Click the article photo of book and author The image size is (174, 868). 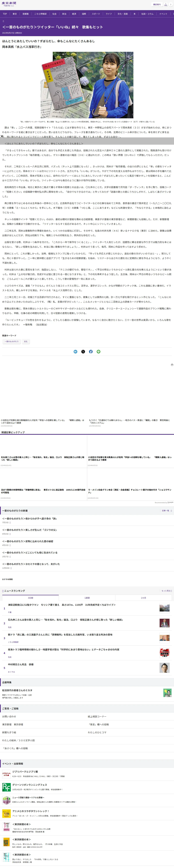pos(87,85)
